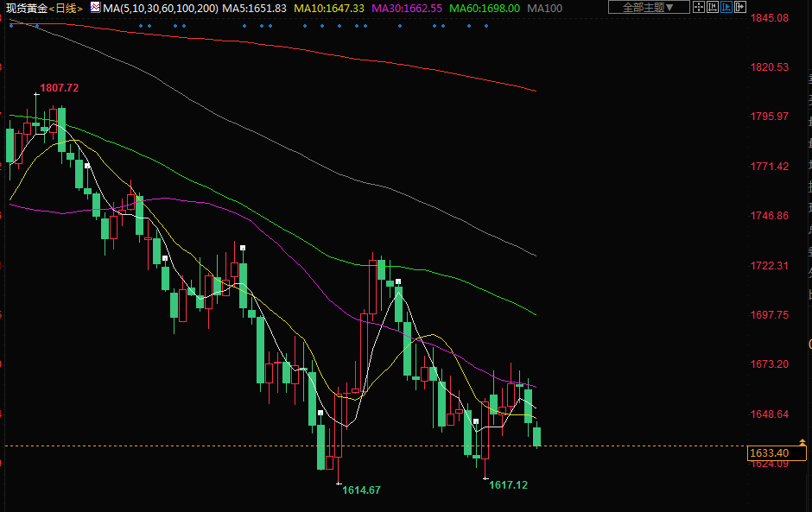812x512 pixels.
Task: Open the 日线 period selector
Action: point(67,8)
